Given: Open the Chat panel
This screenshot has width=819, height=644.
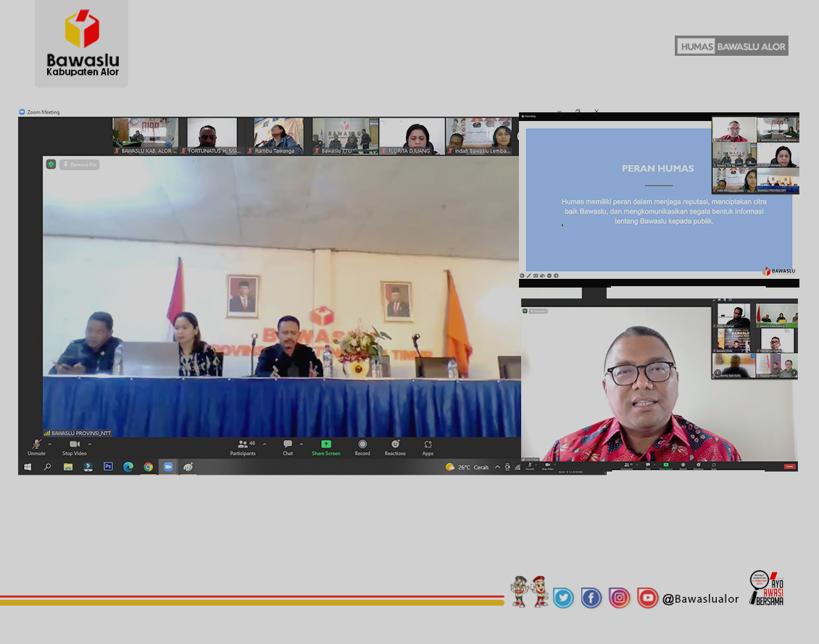Looking at the screenshot, I should (x=287, y=447).
